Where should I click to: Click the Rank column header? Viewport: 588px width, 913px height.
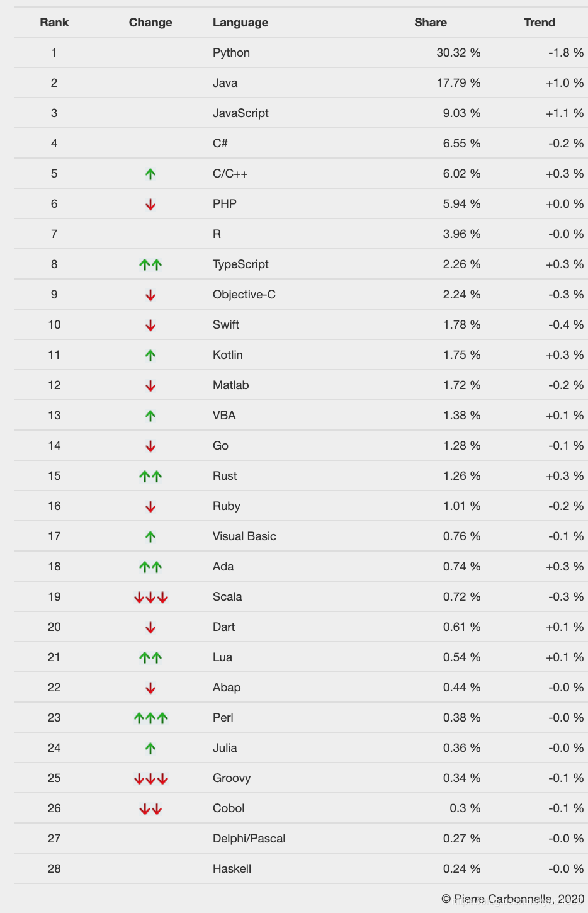coord(54,23)
